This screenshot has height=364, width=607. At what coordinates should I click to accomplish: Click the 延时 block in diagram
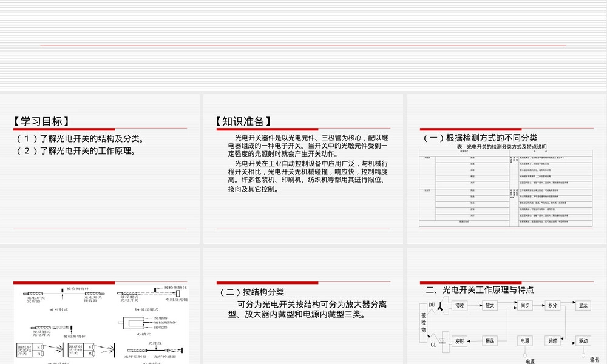pos(552,341)
